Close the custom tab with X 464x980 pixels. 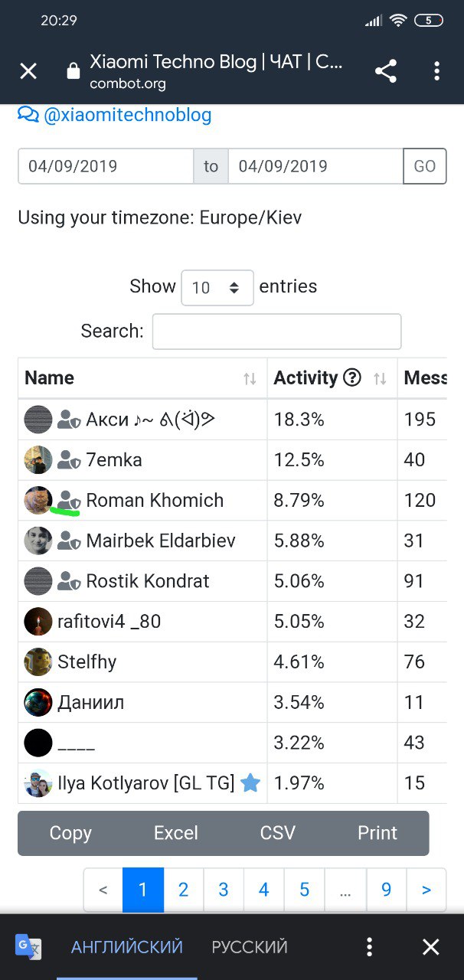[x=28, y=72]
